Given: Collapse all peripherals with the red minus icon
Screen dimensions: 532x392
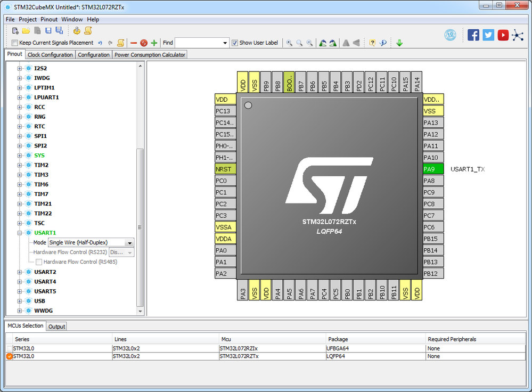Looking at the screenshot, I should click(133, 43).
